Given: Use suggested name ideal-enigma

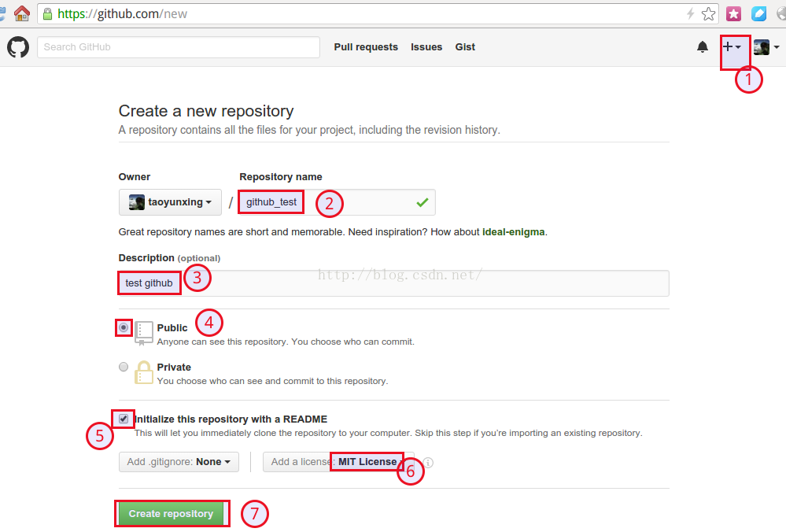Looking at the screenshot, I should [x=513, y=232].
